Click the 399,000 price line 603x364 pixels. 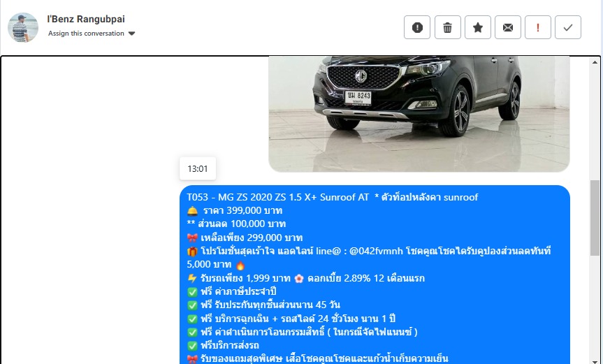[235, 210]
